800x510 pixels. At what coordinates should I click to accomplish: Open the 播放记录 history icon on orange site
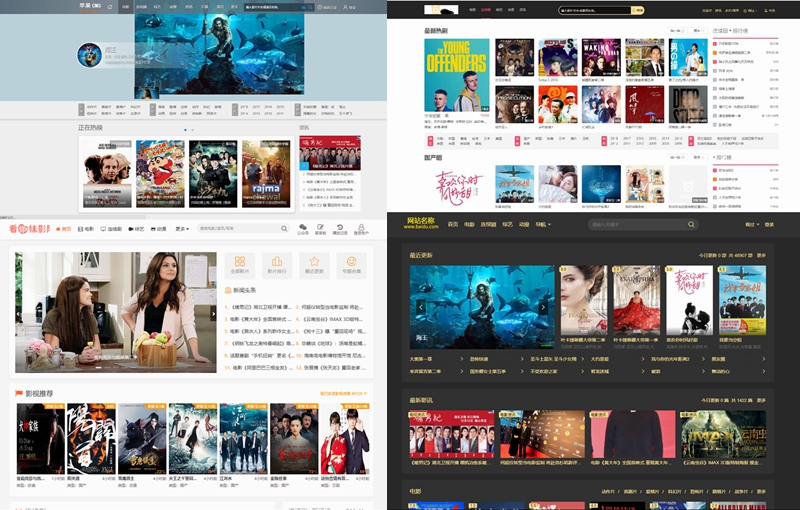click(x=340, y=229)
